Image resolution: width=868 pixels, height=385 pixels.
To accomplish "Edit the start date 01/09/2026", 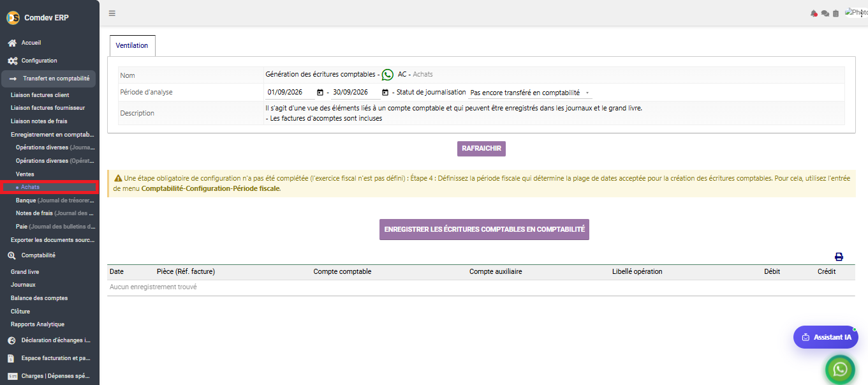I will point(290,93).
